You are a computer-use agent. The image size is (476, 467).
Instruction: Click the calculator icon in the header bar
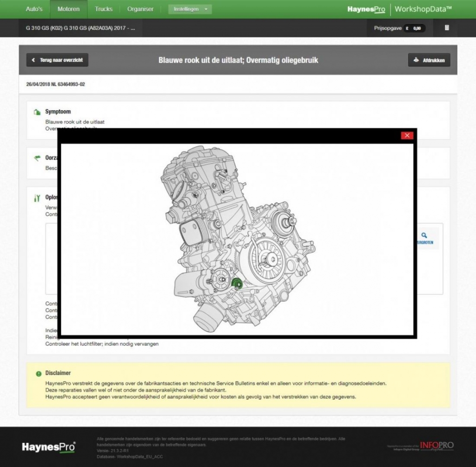click(x=447, y=27)
